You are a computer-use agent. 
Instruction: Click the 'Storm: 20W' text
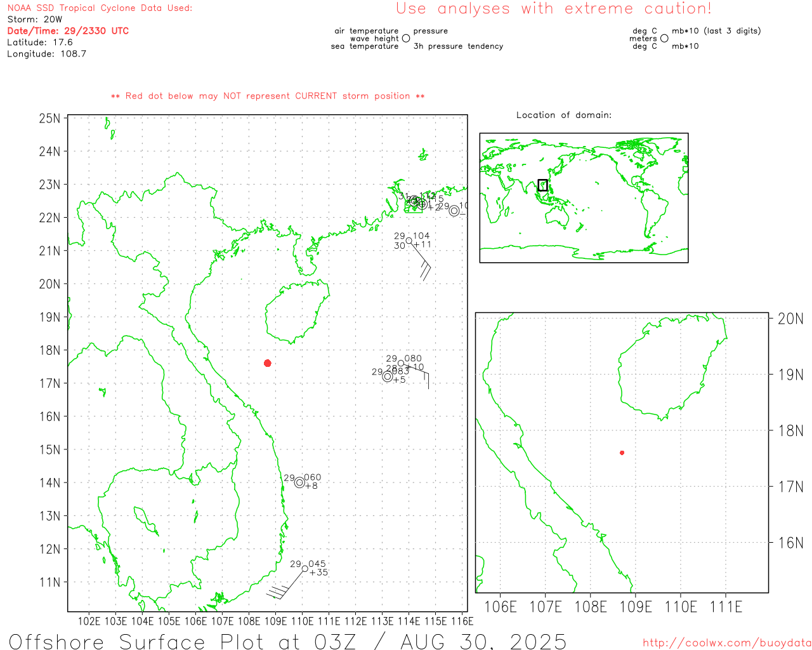[x=35, y=20]
